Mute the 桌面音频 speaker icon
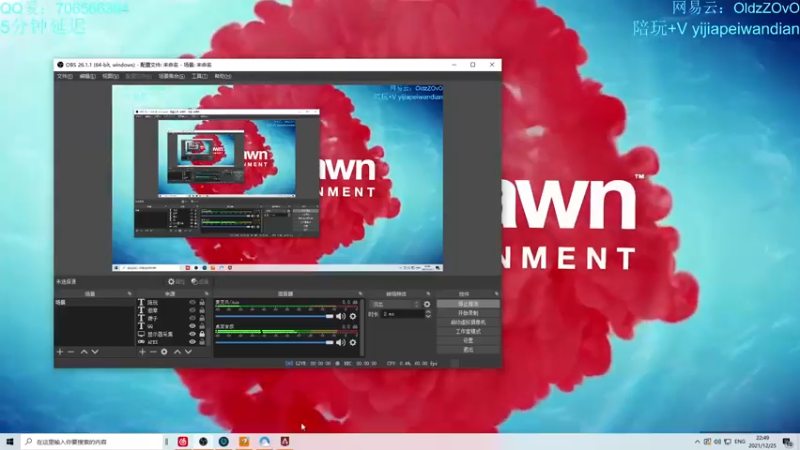 340,342
